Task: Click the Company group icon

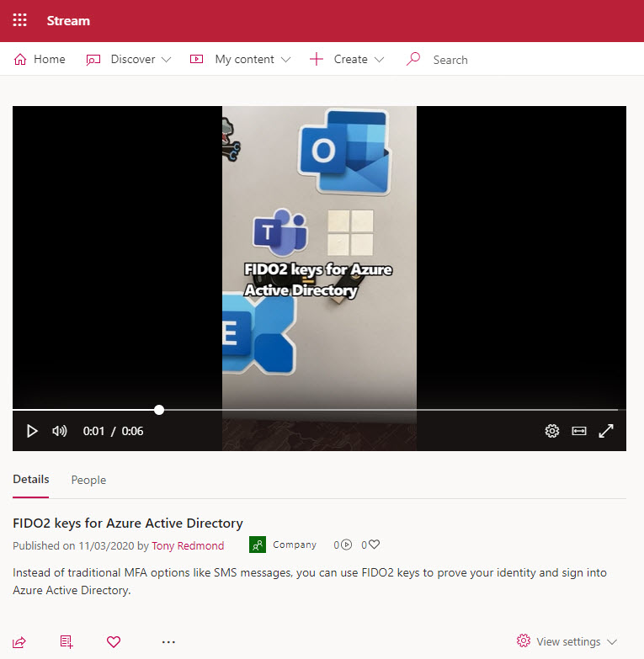Action: pos(258,545)
